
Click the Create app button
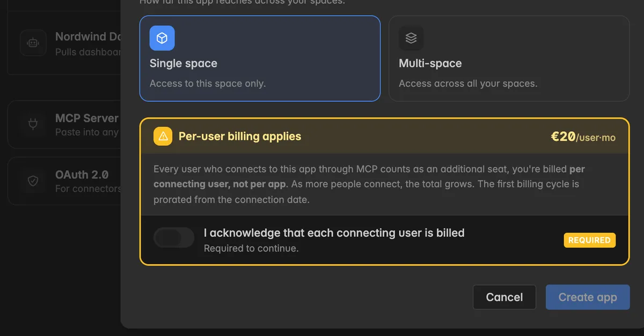(588, 297)
